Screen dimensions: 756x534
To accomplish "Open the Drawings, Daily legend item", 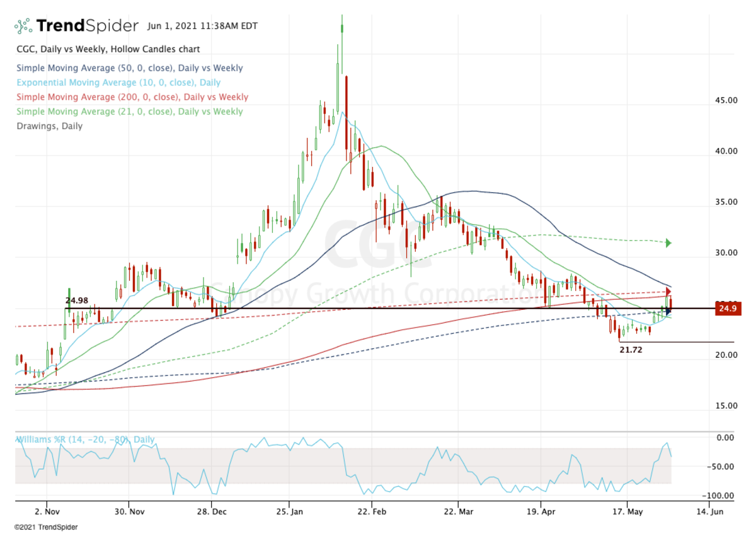I will coord(50,126).
